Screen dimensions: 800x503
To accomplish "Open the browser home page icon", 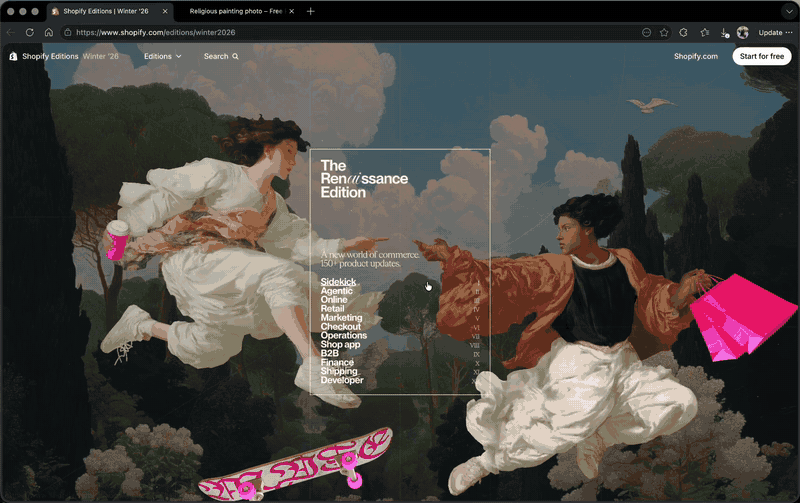I will [x=48, y=32].
